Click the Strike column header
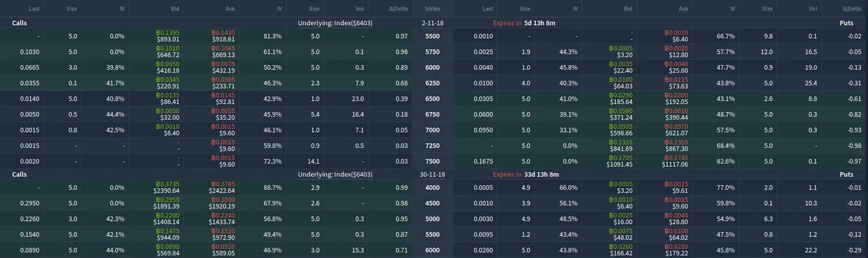 432,9
